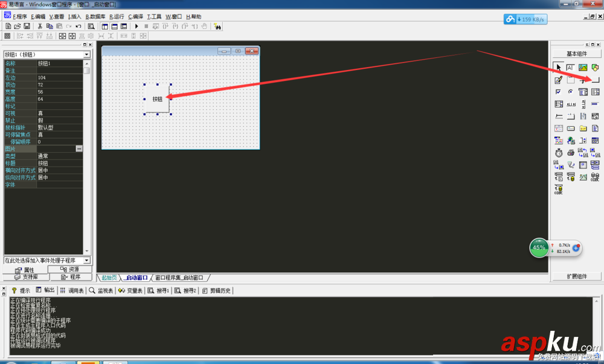Click the 基本组件 header button
Image resolution: width=604 pixels, height=364 pixels.
[577, 54]
